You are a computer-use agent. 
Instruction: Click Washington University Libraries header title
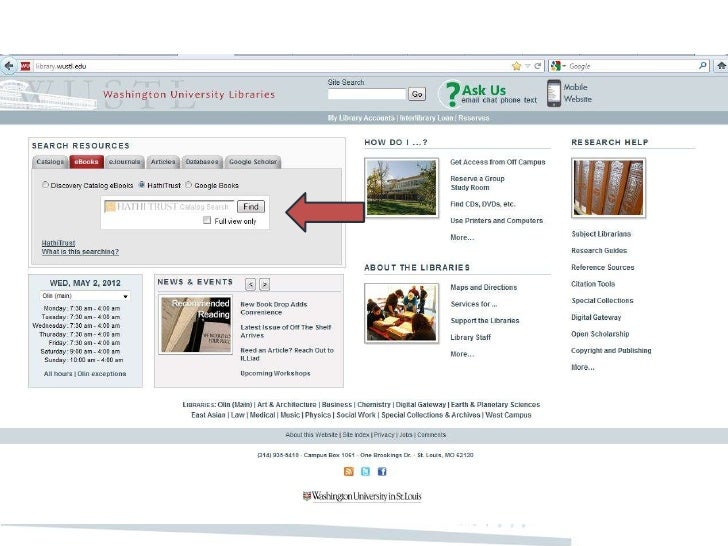(x=189, y=94)
